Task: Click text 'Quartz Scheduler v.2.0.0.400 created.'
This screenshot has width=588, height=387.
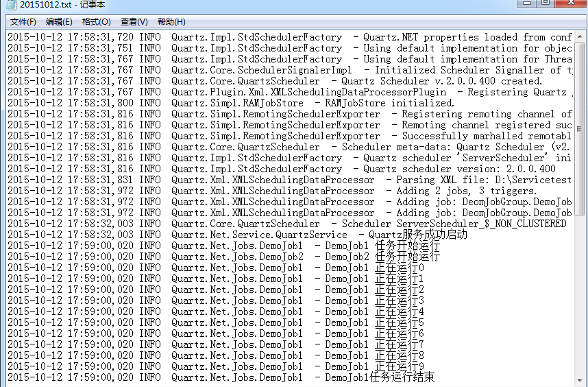Action: coord(442,81)
